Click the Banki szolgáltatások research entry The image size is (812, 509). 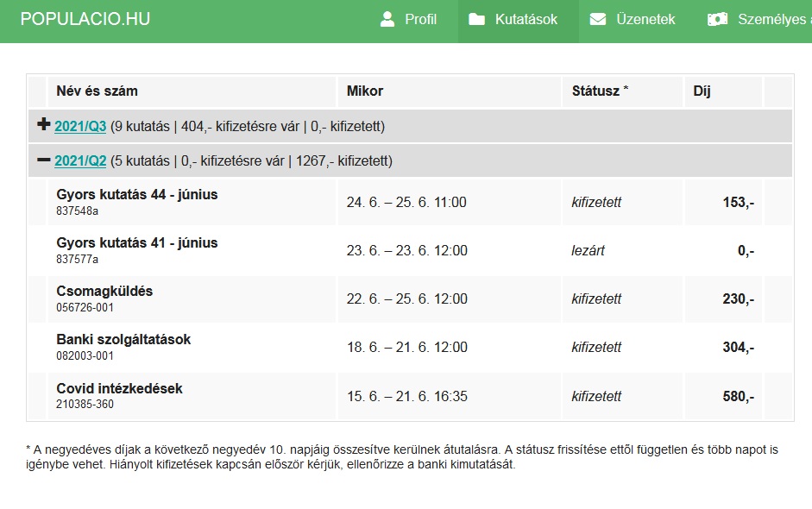pos(123,340)
